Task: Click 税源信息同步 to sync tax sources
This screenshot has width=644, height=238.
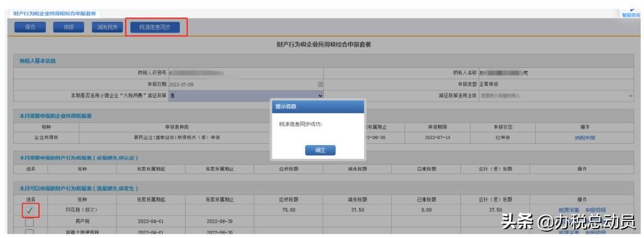Action: (154, 28)
